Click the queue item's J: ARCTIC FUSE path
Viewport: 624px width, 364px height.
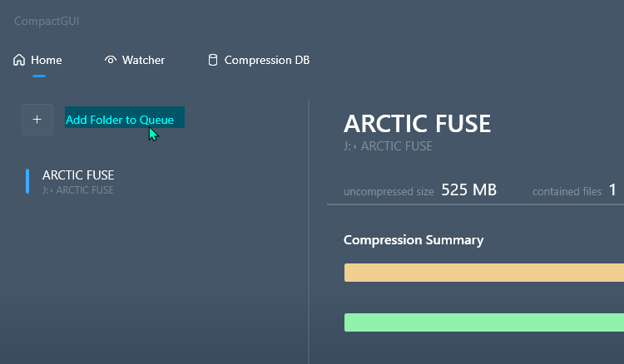[77, 190]
